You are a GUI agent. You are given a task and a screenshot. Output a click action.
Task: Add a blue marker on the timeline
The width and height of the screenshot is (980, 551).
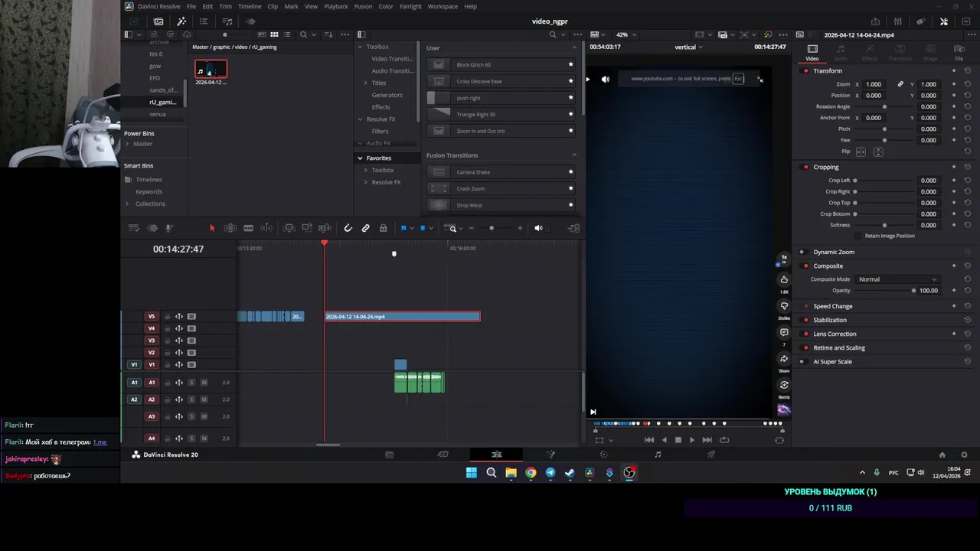click(x=423, y=228)
